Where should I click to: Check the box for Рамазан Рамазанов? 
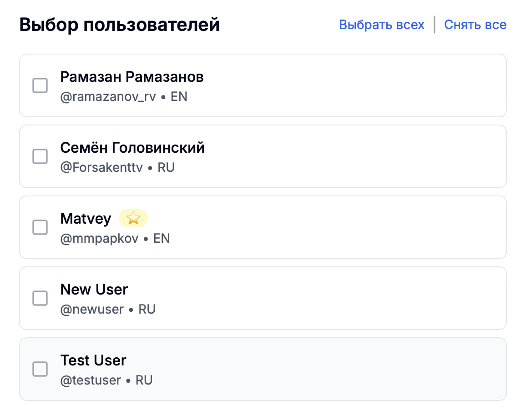tap(40, 85)
